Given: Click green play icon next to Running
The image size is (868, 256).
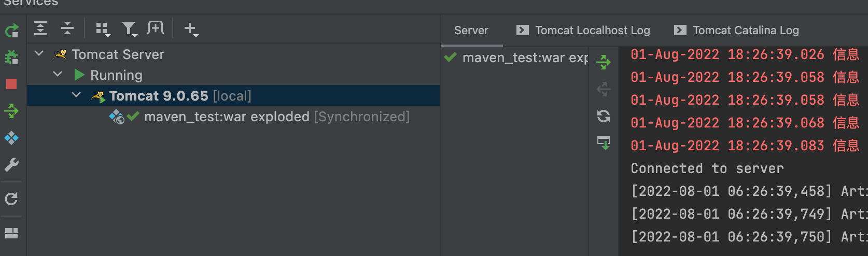Looking at the screenshot, I should (x=79, y=75).
